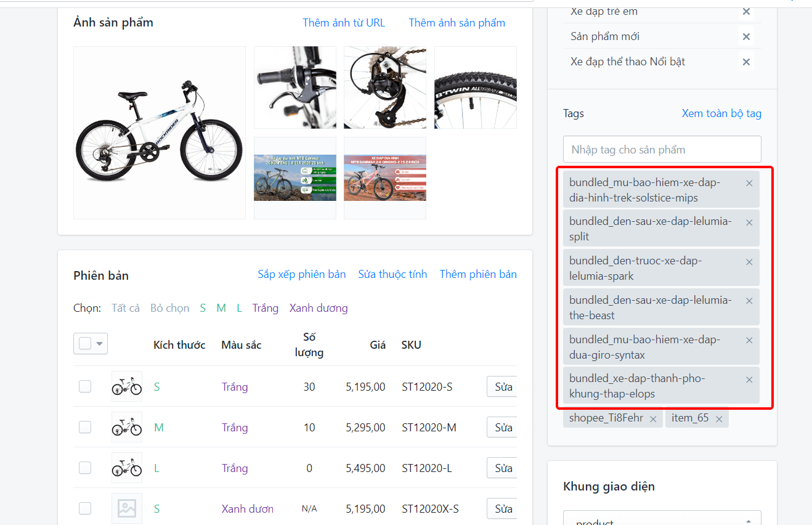Remove the item_65 tag
This screenshot has height=525, width=812.
[719, 419]
